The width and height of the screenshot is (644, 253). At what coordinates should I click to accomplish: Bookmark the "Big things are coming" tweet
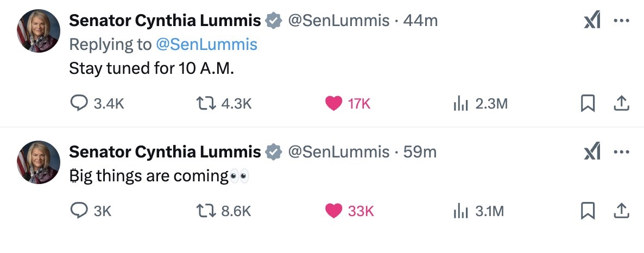pyautogui.click(x=588, y=211)
